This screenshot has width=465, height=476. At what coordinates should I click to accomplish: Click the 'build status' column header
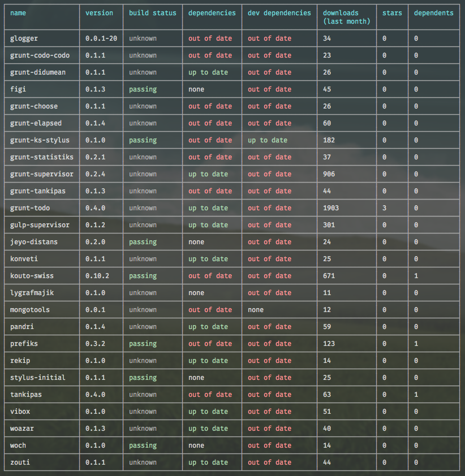coord(153,13)
